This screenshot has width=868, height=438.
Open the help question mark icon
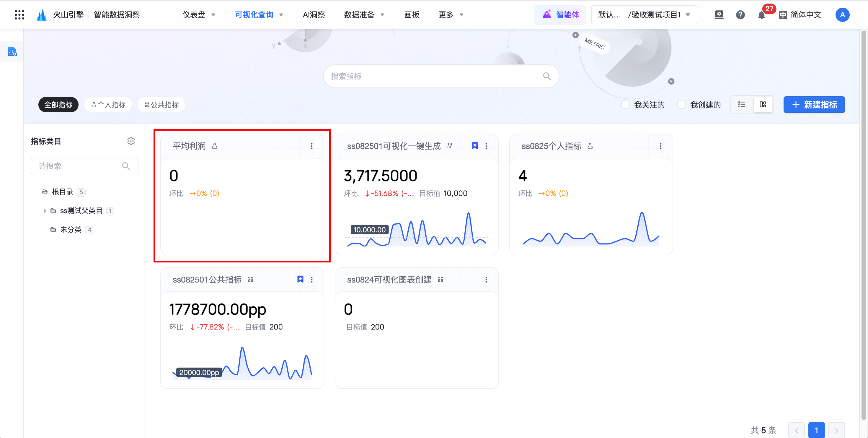pyautogui.click(x=740, y=15)
